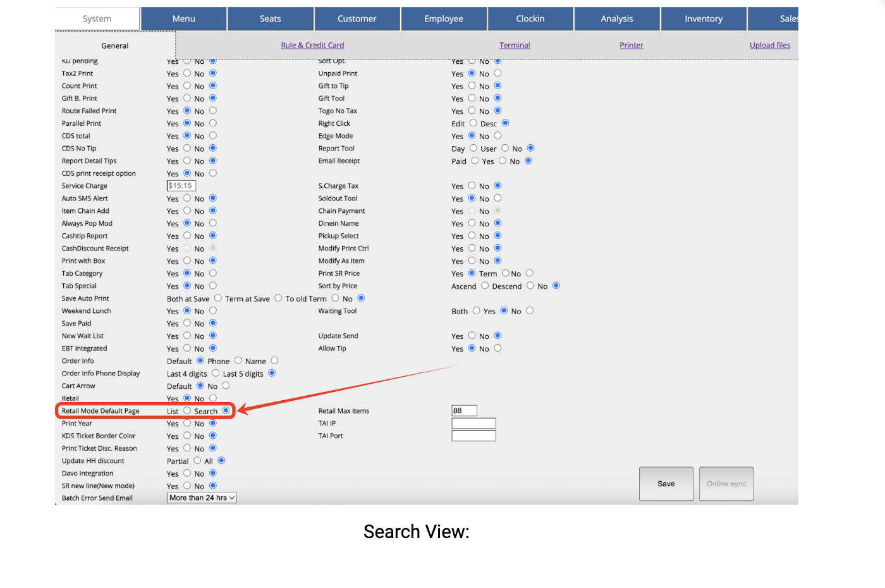This screenshot has height=588, width=885.
Task: Switch to the Analysis tab
Action: [617, 19]
